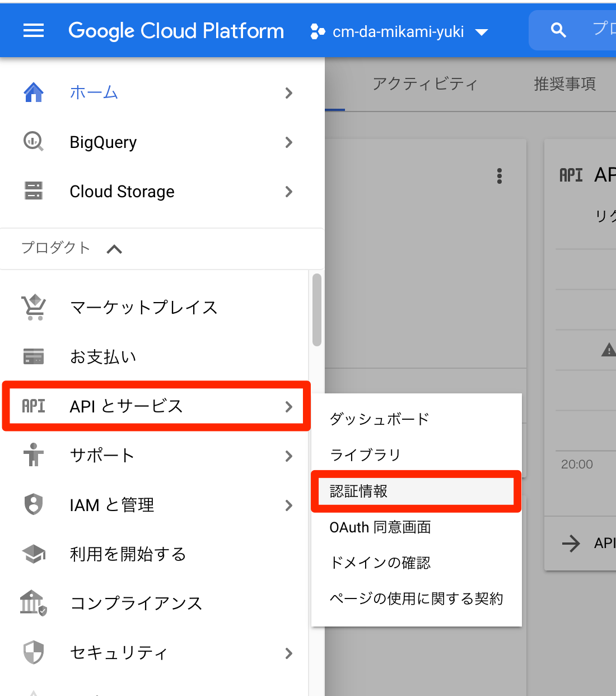Select 認証情報 from the submenu
The width and height of the screenshot is (616, 696).
(x=415, y=491)
